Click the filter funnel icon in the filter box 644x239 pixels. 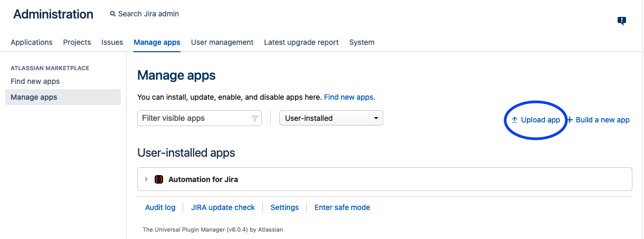coord(254,118)
